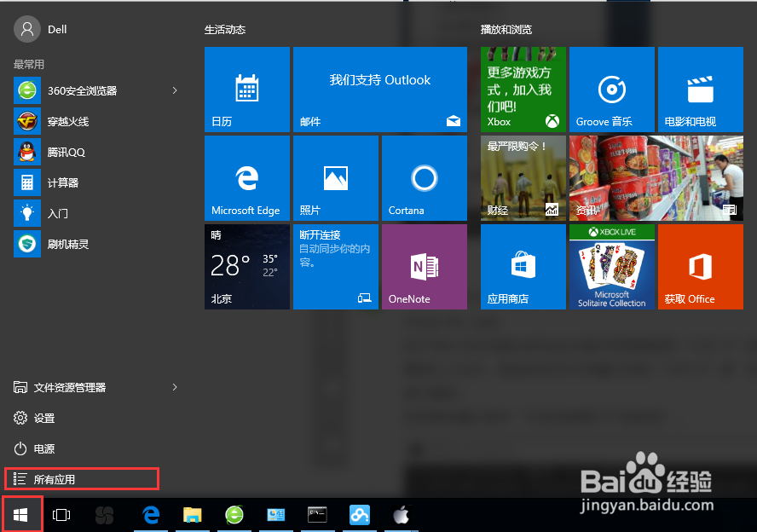Open 设置 settings
The height and width of the screenshot is (532, 757).
(x=34, y=418)
